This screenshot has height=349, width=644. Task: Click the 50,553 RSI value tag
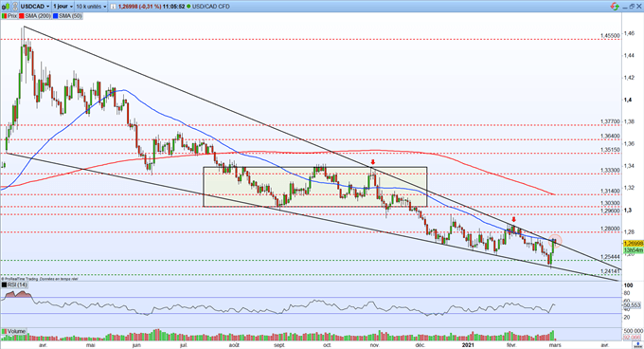pos(633,305)
